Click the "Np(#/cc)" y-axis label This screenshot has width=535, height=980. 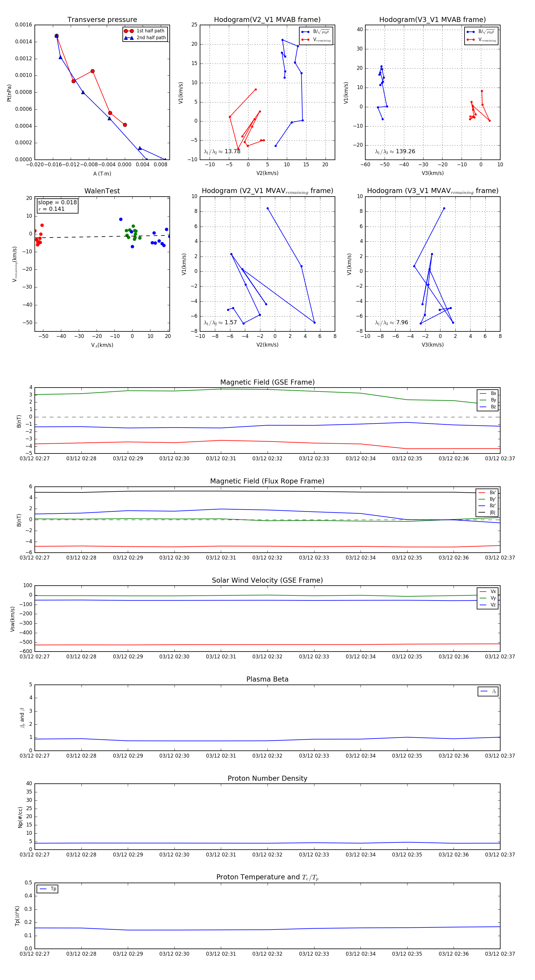20,817
